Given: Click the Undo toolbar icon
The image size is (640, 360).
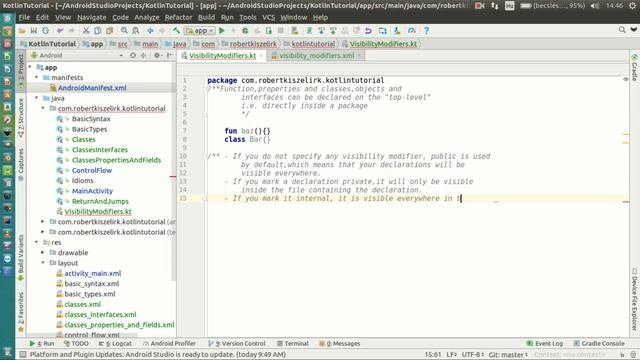Looking at the screenshot, I should pyautogui.click(x=60, y=31).
